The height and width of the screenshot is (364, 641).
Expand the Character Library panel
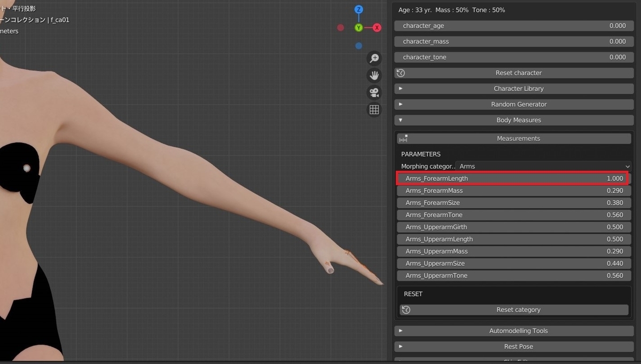(x=513, y=89)
